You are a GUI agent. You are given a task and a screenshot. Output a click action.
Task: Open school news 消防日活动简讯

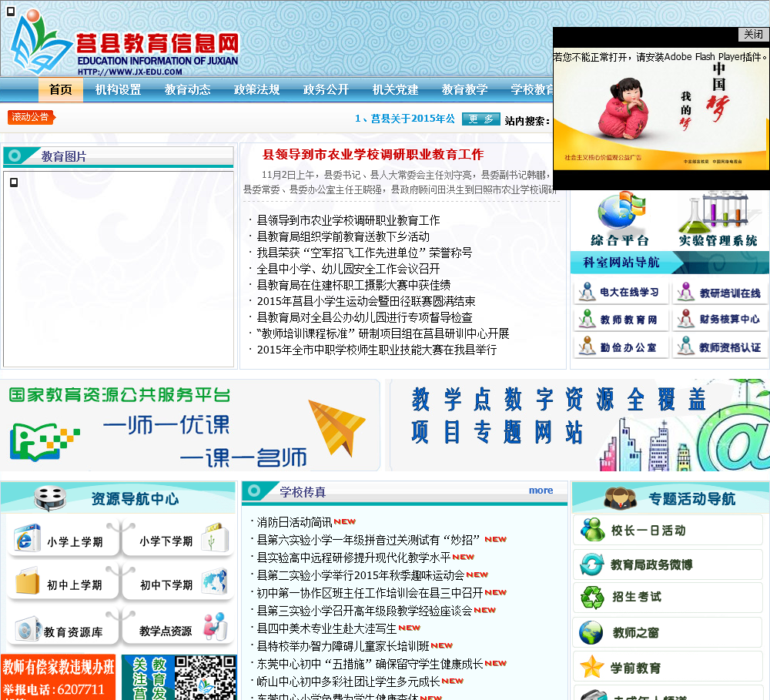[x=294, y=522]
